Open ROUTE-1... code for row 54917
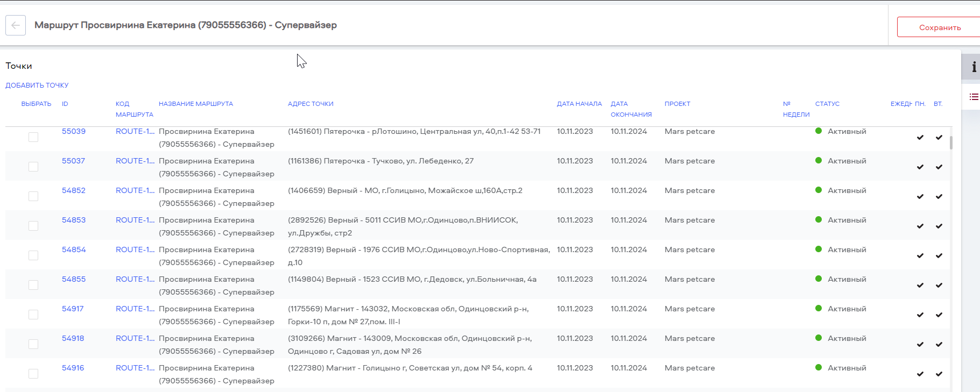 pos(135,309)
